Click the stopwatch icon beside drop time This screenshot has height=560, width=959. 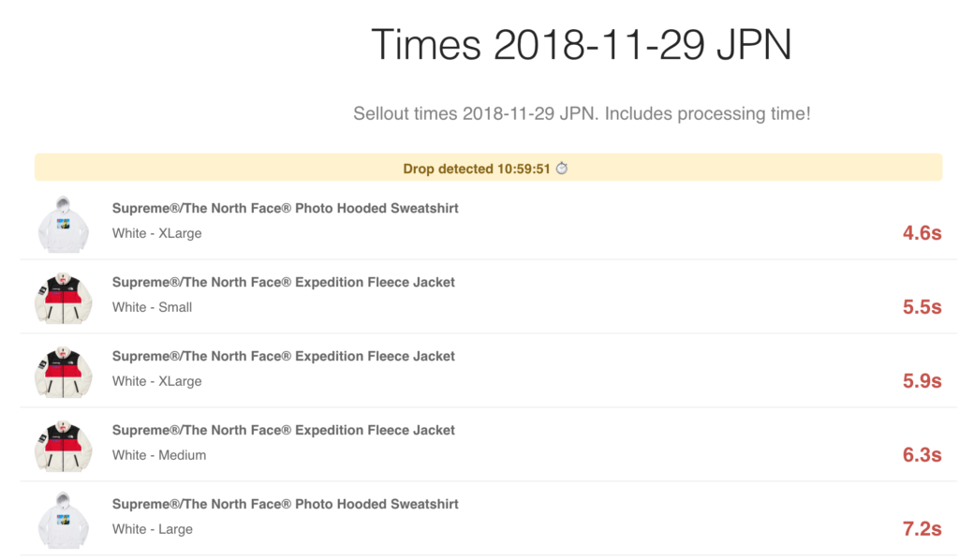[x=562, y=169]
